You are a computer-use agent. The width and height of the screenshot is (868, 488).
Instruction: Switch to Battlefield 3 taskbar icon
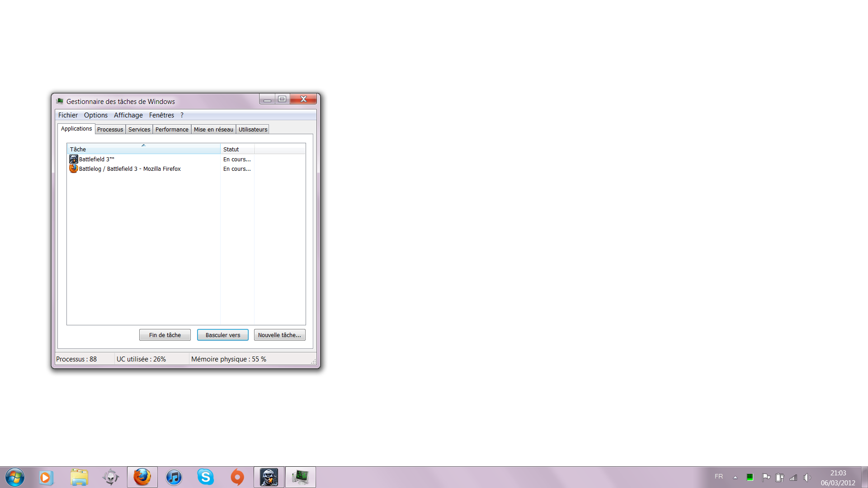coord(269,477)
